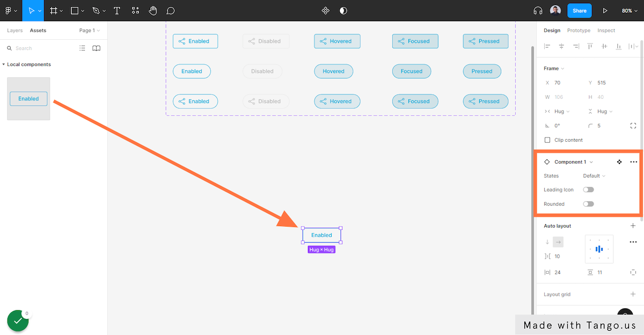Select the Text tool in toolbar
The height and width of the screenshot is (335, 644).
[x=117, y=11]
